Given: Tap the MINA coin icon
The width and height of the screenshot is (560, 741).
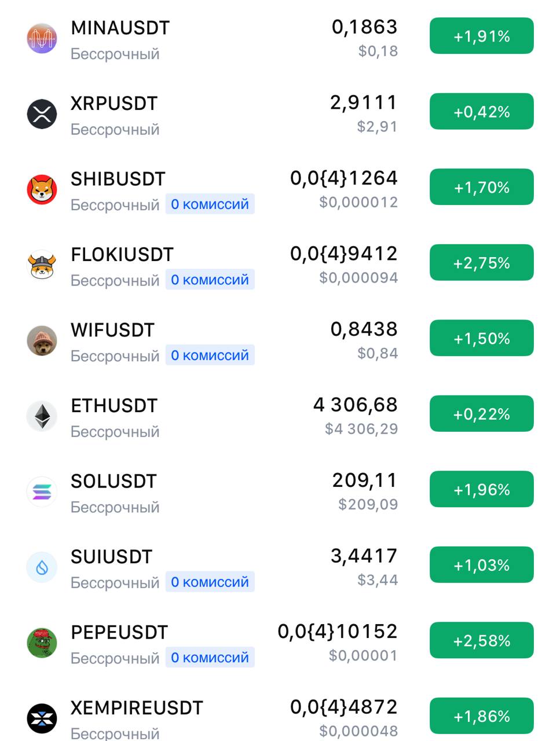Looking at the screenshot, I should (x=42, y=38).
